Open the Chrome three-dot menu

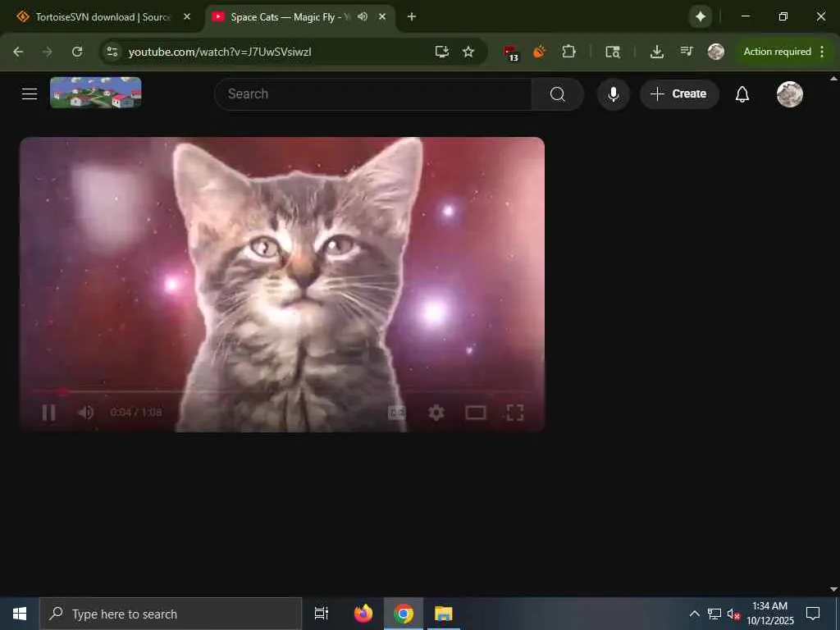pyautogui.click(x=822, y=52)
